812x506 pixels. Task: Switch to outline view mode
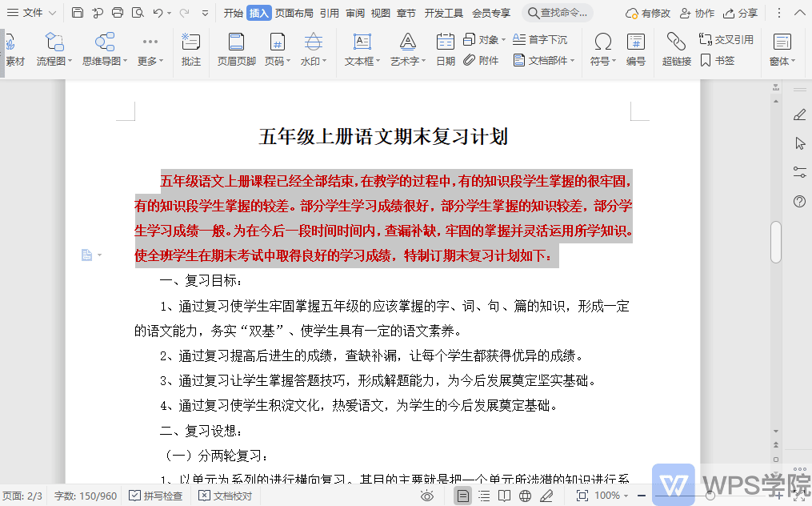pos(484,496)
